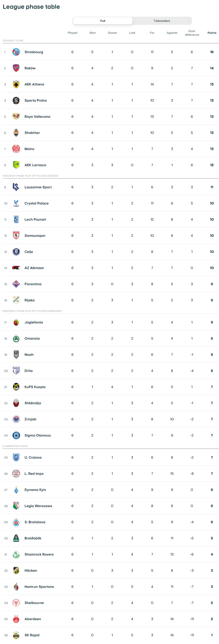The width and height of the screenshot is (219, 644).
Task: Click the Played column header
Action: [73, 33]
